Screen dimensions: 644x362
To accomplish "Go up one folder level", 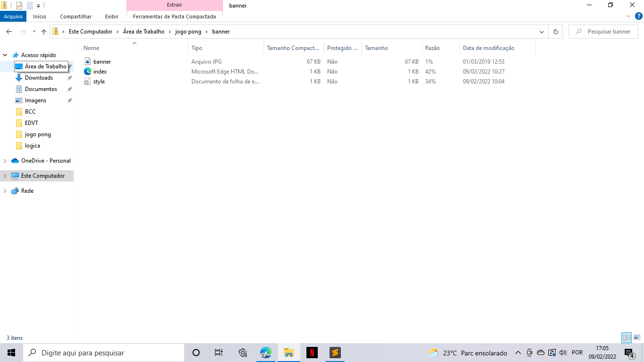I will coord(44,32).
